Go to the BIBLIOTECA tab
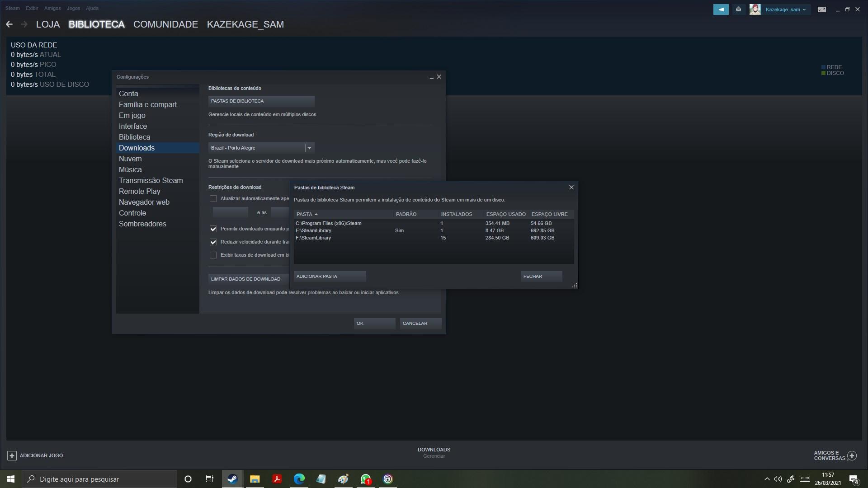 coord(96,24)
